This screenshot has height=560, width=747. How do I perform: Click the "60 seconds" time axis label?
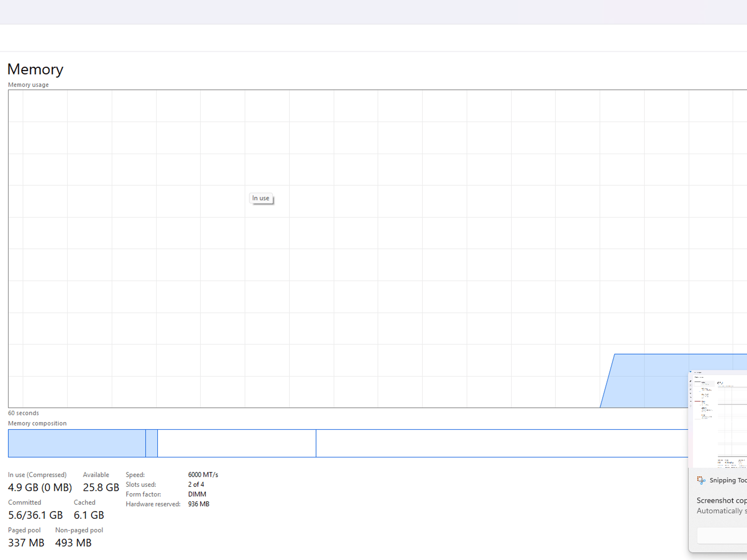click(23, 413)
